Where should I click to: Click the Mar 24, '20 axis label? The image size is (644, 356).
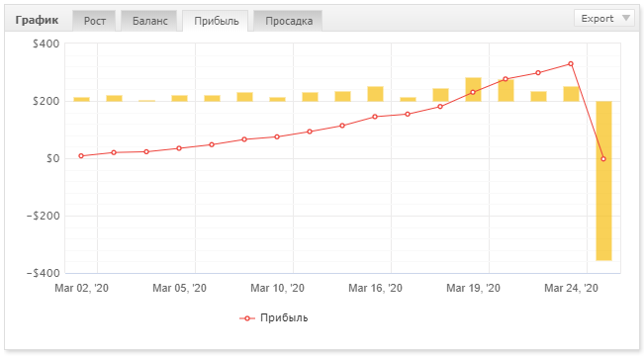pos(572,288)
